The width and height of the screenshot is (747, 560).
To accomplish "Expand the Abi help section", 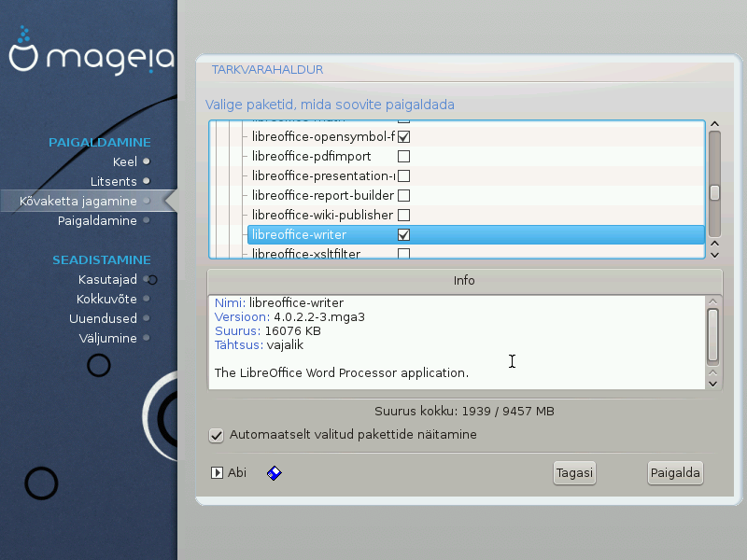I will [217, 473].
